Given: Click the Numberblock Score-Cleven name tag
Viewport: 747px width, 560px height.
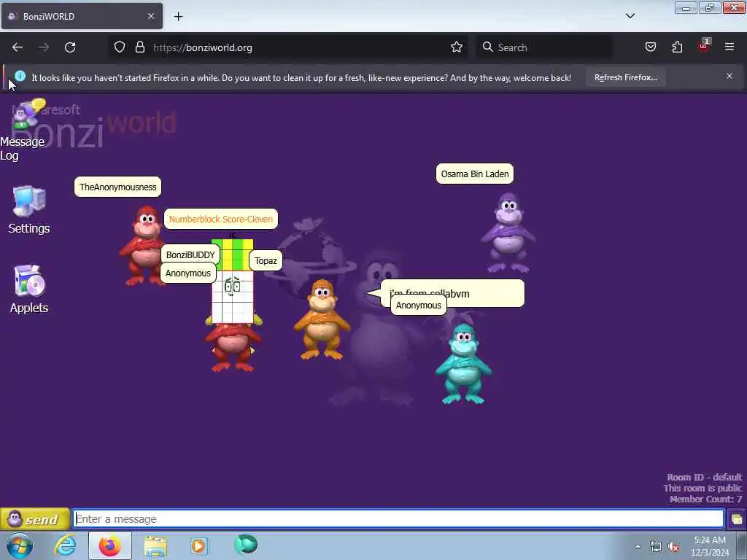Looking at the screenshot, I should pyautogui.click(x=221, y=219).
